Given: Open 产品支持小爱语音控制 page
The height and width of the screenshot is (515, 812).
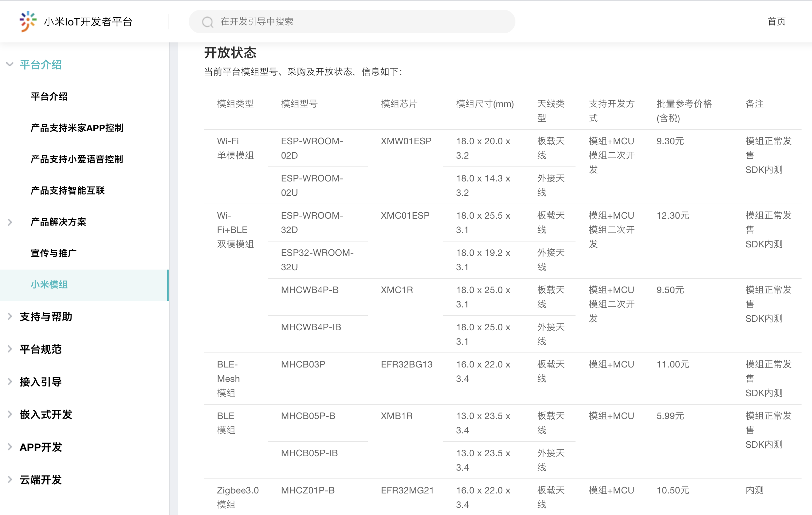Looking at the screenshot, I should [77, 159].
